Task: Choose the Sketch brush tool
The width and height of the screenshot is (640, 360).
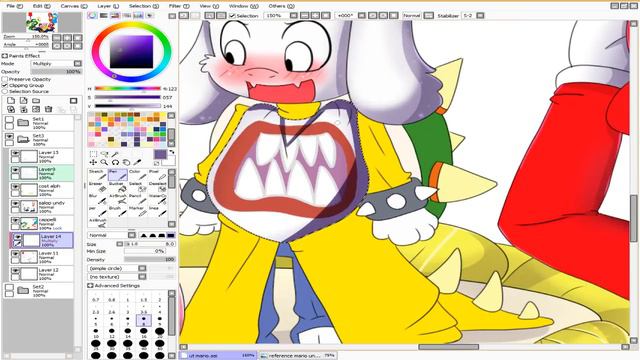Action: pyautogui.click(x=98, y=175)
